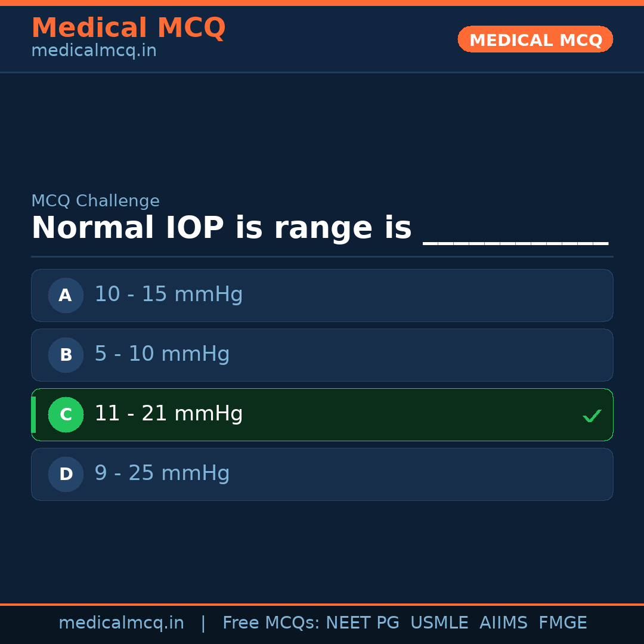
Task: Open the medicalmcq.in link in the footer
Action: click(121, 623)
